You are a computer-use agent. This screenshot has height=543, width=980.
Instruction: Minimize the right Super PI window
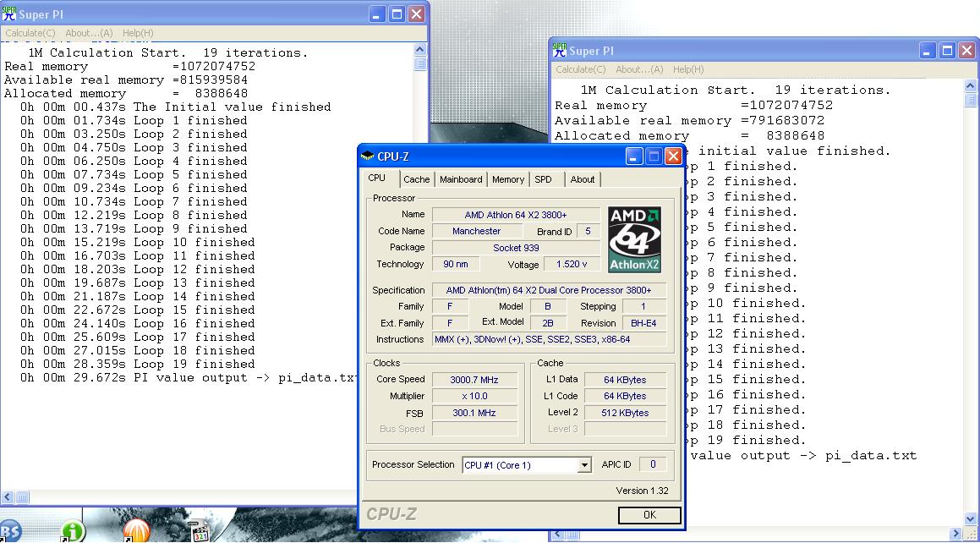(x=927, y=51)
